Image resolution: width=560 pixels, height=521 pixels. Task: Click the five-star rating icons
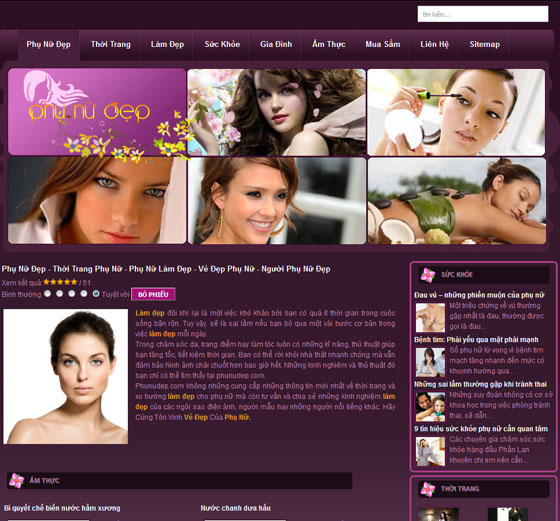60,282
